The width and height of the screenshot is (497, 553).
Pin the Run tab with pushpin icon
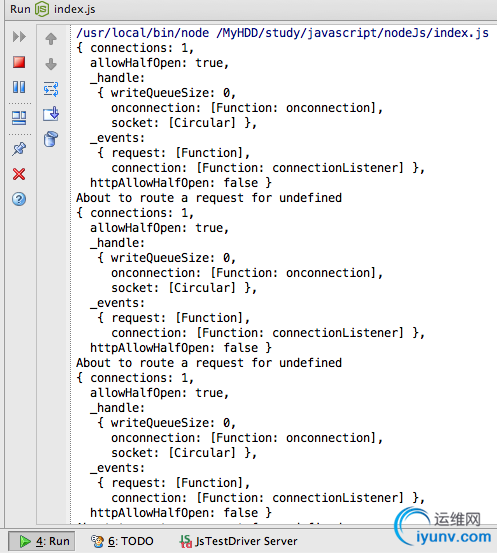click(x=19, y=149)
